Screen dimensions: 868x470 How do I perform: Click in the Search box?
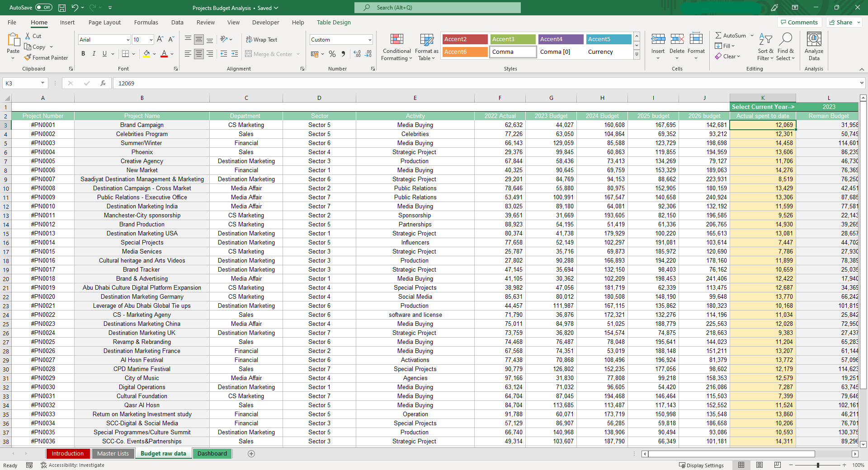(x=438, y=8)
